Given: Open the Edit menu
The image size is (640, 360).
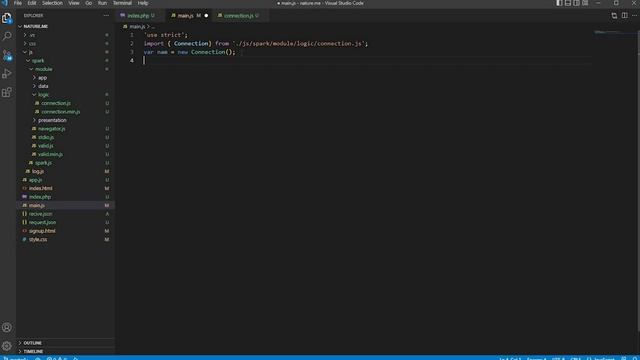Looking at the screenshot, I should 32,3.
